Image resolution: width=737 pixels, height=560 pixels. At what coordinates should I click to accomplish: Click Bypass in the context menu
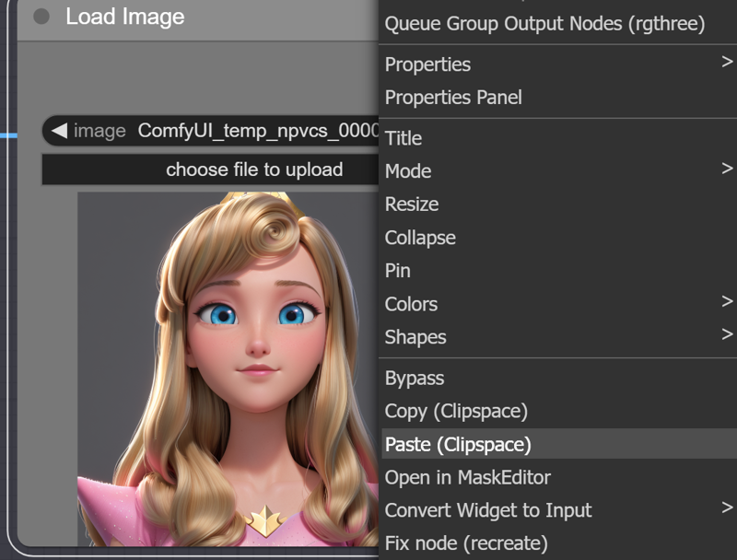pyautogui.click(x=415, y=378)
